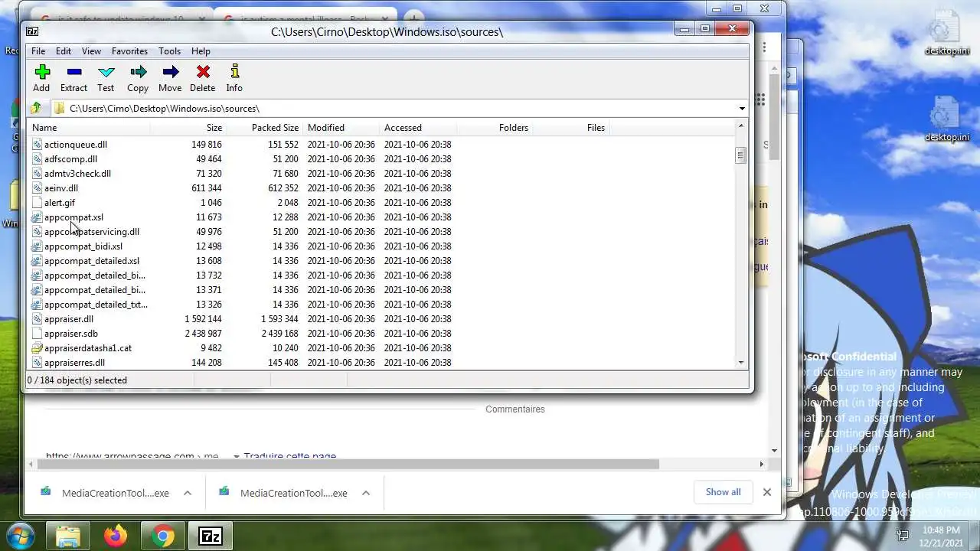
Task: Go up one folder level icon
Action: tap(36, 108)
